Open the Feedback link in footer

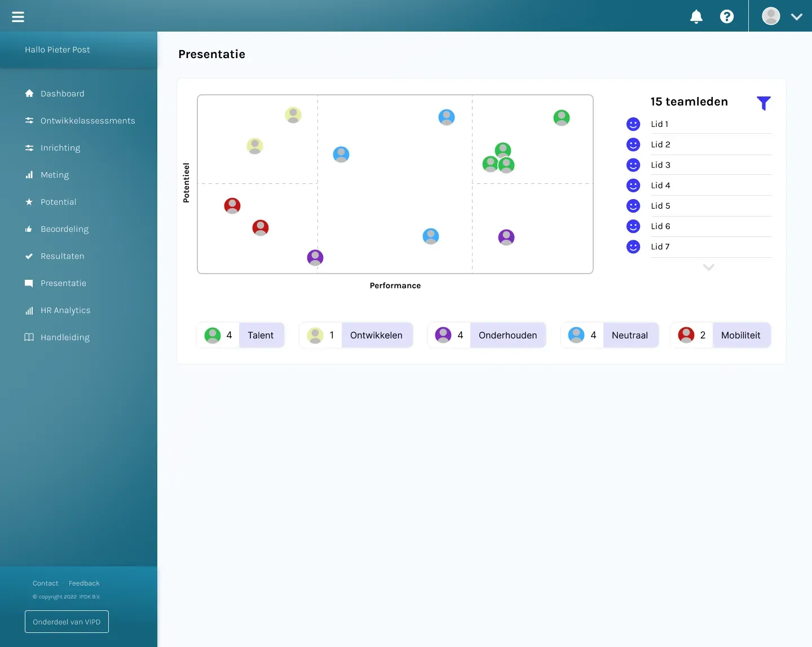[x=84, y=583]
